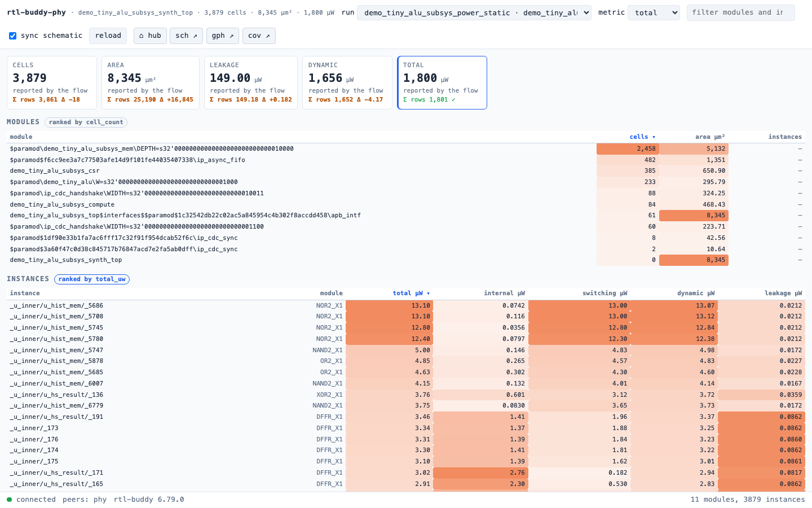Screen dimensions: 812x508
Task: Select the demo_tiny_alu_subsys_csr module row
Action: tap(406, 171)
